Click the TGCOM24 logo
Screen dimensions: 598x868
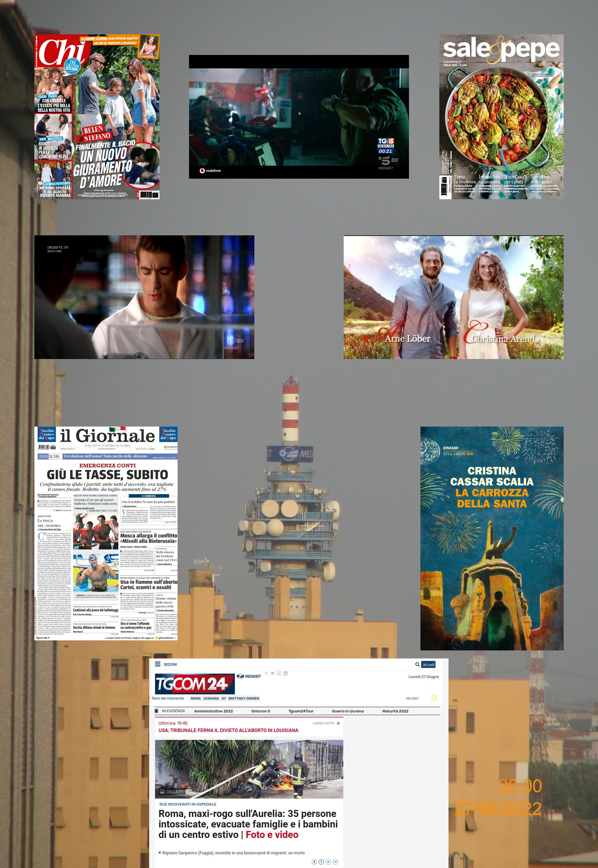(x=195, y=684)
